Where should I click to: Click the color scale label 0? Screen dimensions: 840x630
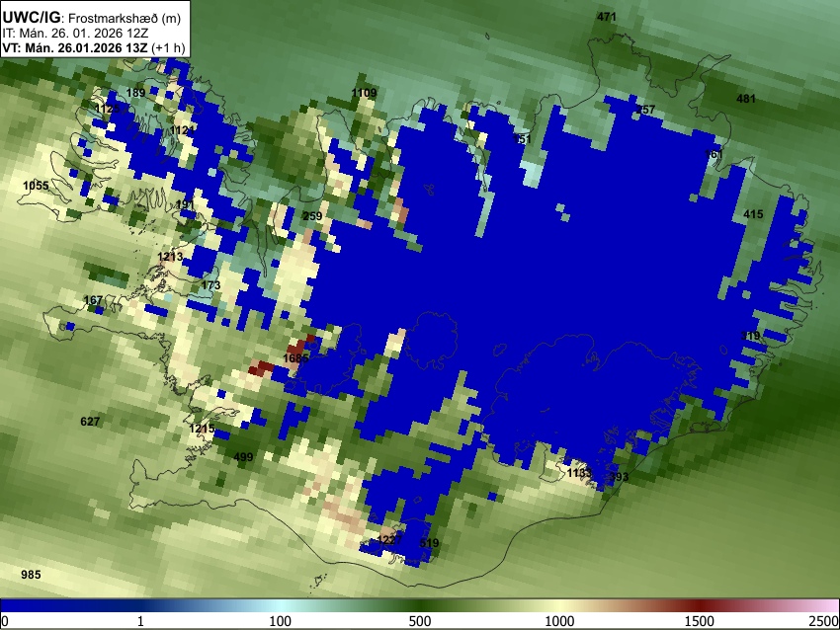coord(5,621)
